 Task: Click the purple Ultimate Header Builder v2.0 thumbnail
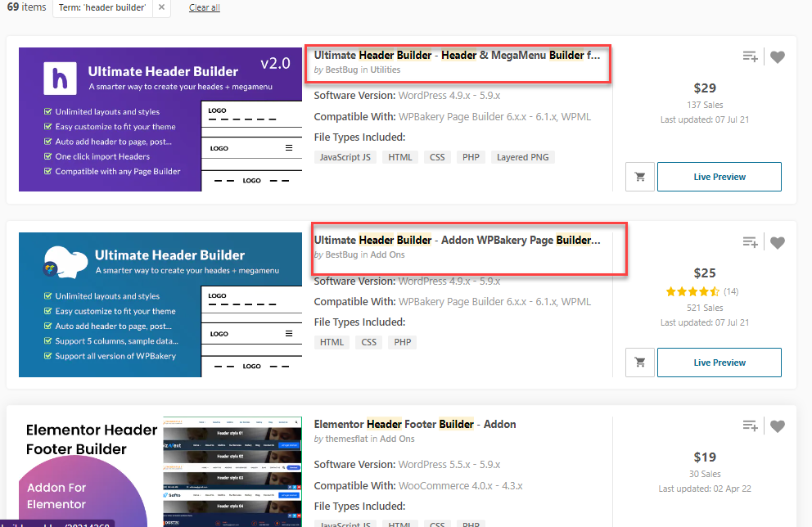pyautogui.click(x=154, y=119)
